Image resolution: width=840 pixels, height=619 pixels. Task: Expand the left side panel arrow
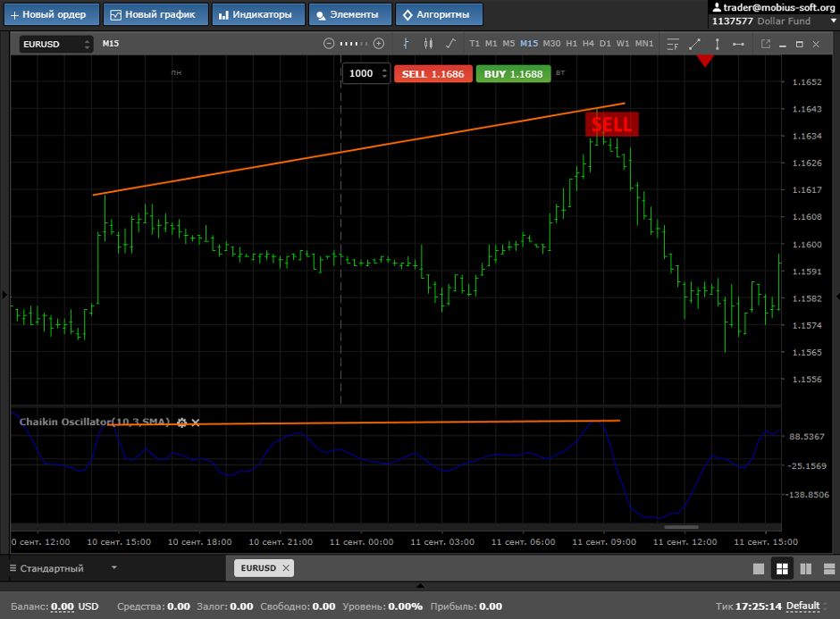[4, 295]
